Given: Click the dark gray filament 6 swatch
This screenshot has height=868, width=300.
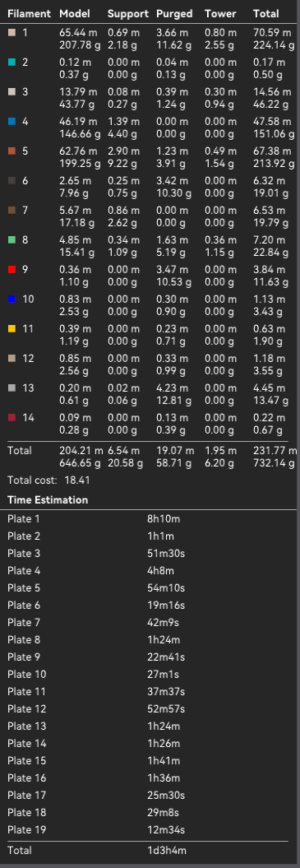Looking at the screenshot, I should [x=12, y=180].
